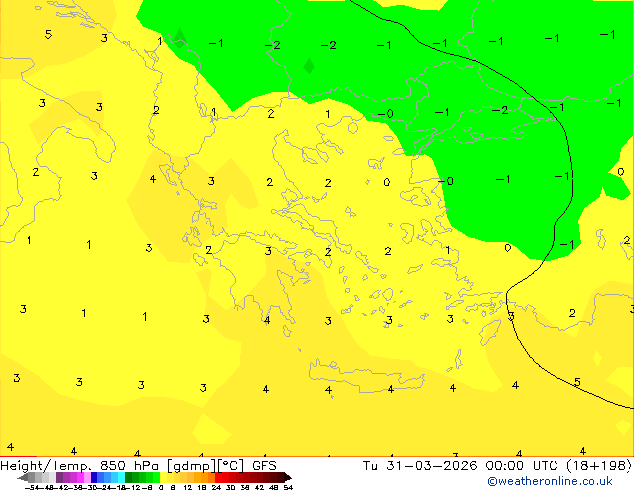Click the 'Height/Temp.' title text

click(x=44, y=466)
